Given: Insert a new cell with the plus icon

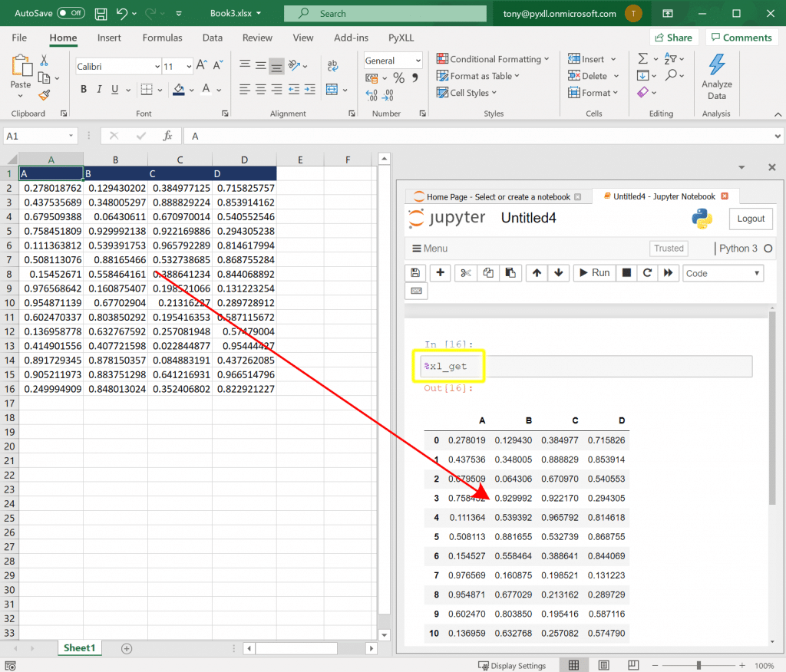Looking at the screenshot, I should pyautogui.click(x=438, y=272).
